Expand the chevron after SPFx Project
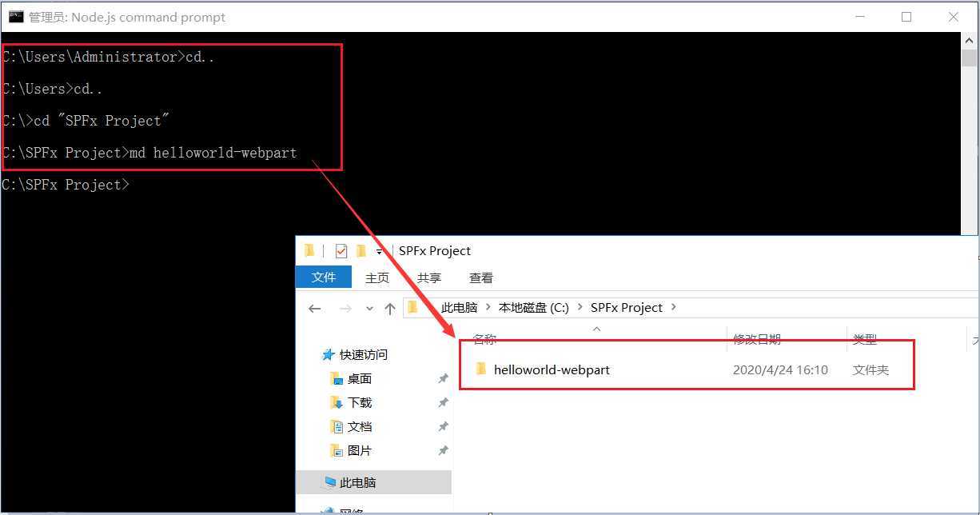Viewport: 980px width, 515px height. (x=674, y=307)
